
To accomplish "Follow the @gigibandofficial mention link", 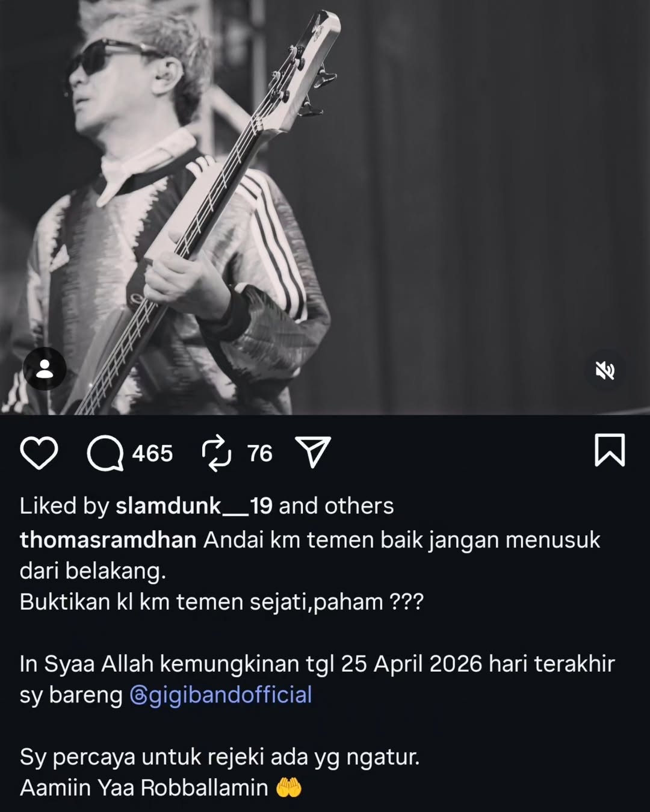I will (x=221, y=695).
